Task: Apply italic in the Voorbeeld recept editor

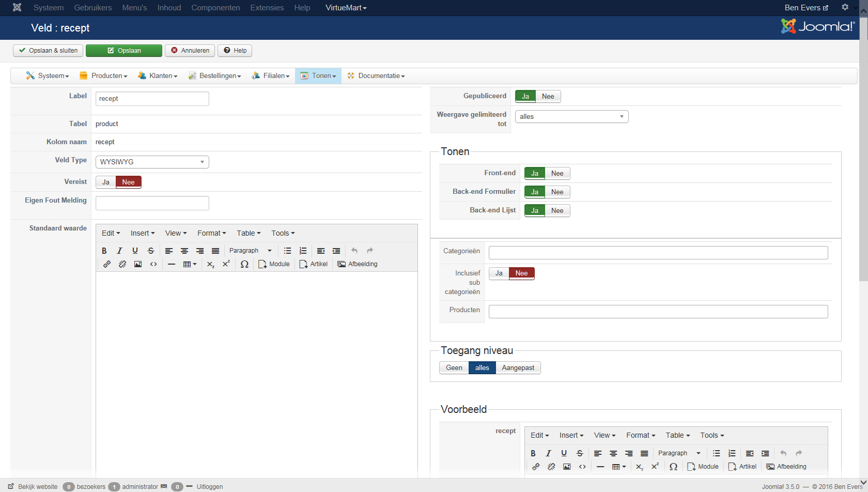Action: point(549,453)
